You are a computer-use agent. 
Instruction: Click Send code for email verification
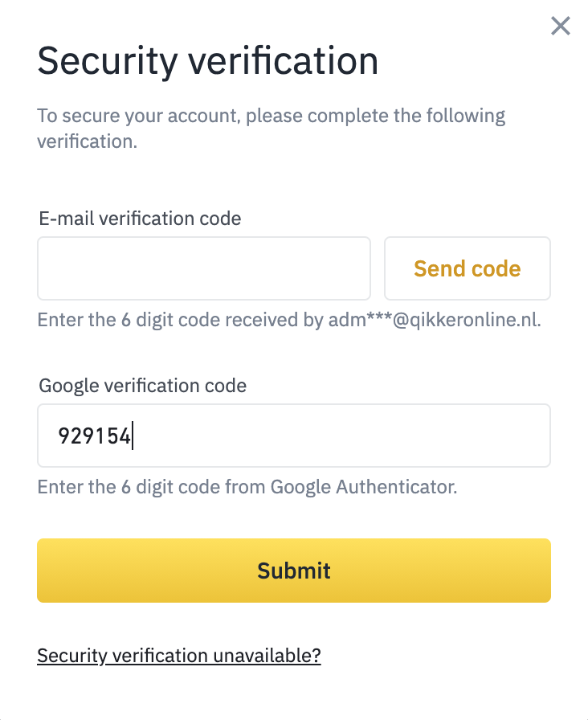[x=467, y=268]
